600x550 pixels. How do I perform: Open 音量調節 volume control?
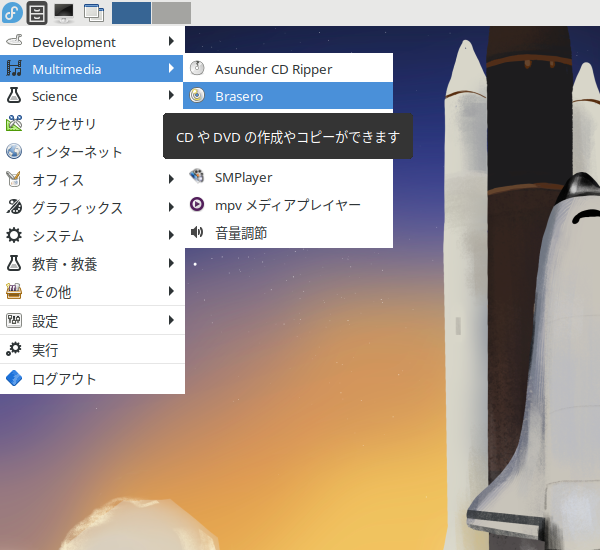point(288,232)
